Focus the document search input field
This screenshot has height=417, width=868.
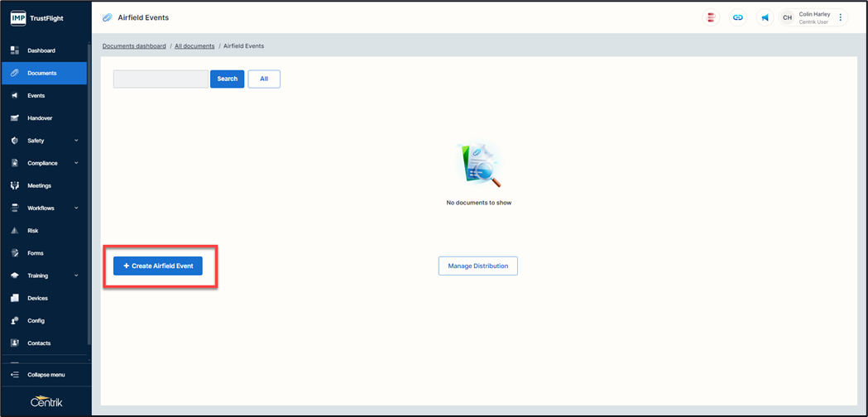coord(161,79)
